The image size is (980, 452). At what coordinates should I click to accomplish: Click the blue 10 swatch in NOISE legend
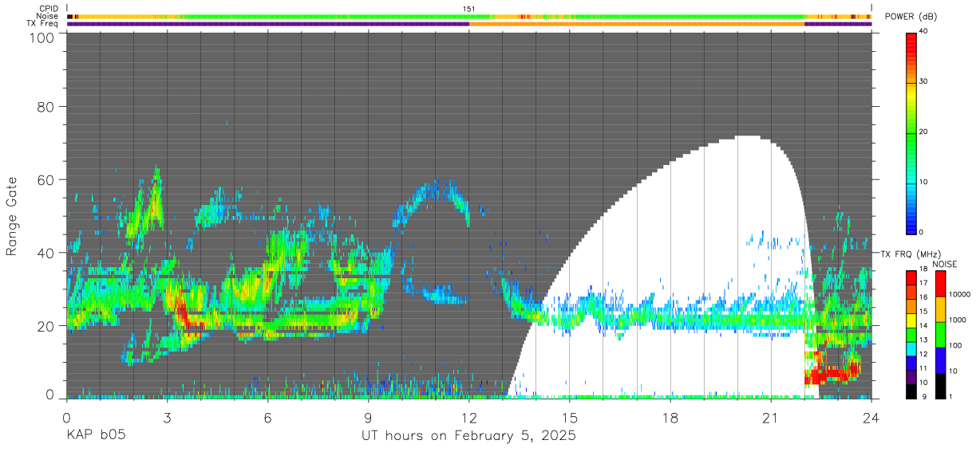pyautogui.click(x=940, y=360)
